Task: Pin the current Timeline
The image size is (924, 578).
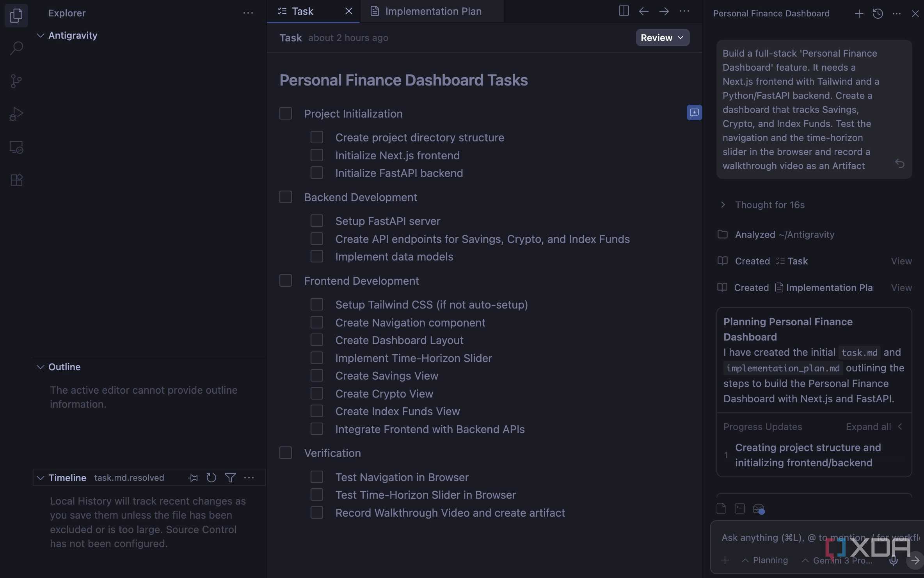Action: [x=193, y=477]
